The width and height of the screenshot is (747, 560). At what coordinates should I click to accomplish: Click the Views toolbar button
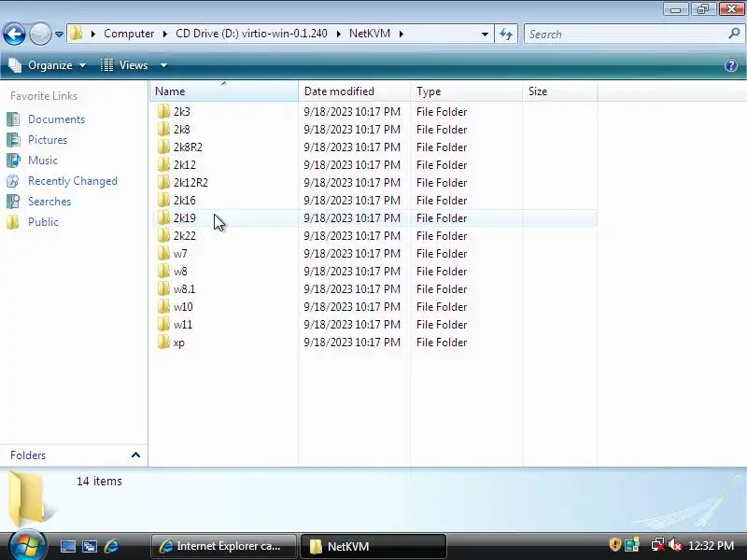pos(125,65)
